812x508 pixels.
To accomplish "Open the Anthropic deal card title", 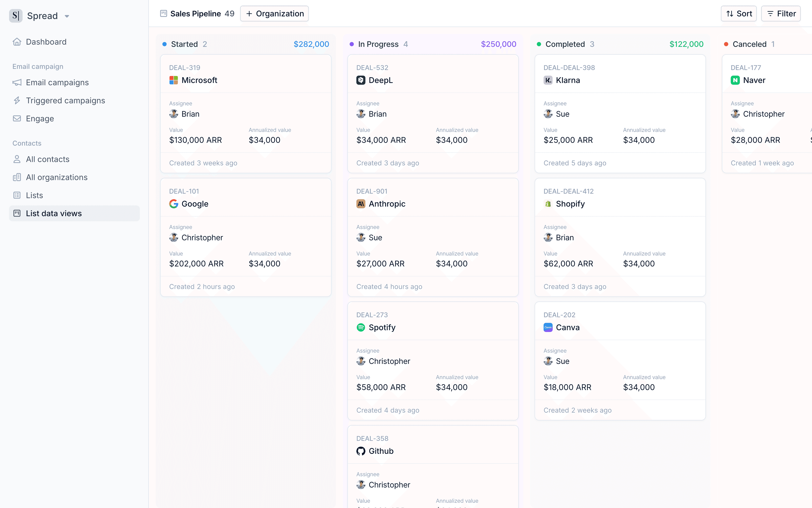I will [x=387, y=204].
